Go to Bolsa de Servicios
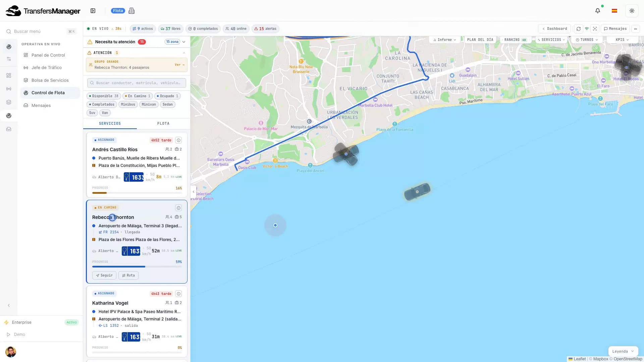Image resolution: width=644 pixels, height=362 pixels. 50,80
